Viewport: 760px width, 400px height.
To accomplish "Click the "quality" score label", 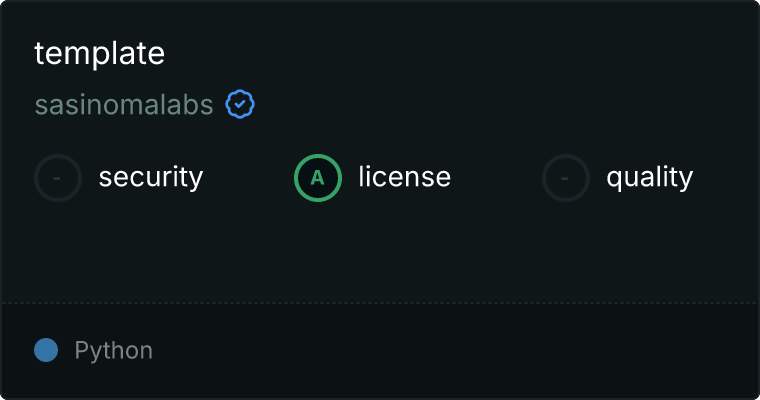I will pos(650,177).
